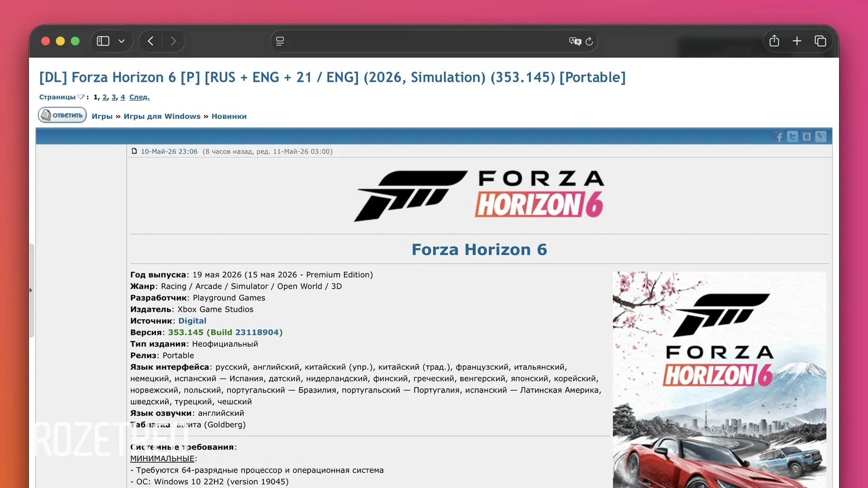Go forward with the forward arrow
The image size is (868, 488).
coord(173,41)
